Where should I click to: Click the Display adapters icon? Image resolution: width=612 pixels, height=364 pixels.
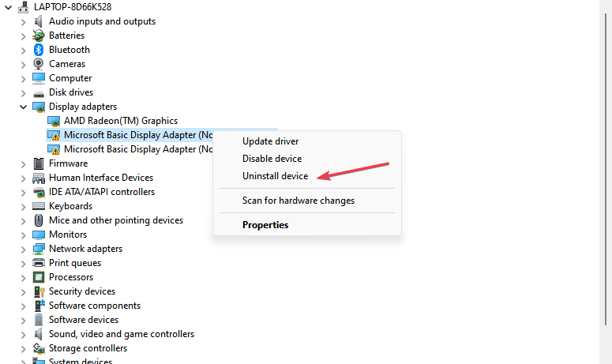(38, 107)
